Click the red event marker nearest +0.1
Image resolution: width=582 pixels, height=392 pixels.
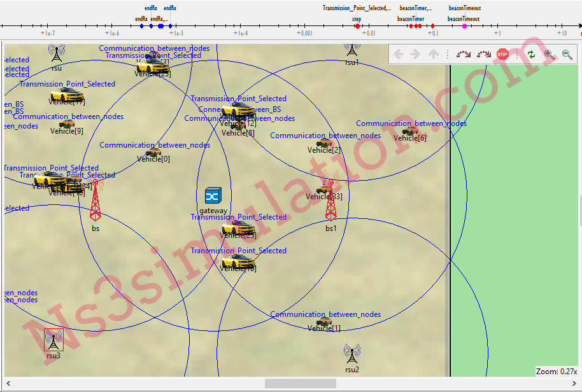tap(432, 26)
